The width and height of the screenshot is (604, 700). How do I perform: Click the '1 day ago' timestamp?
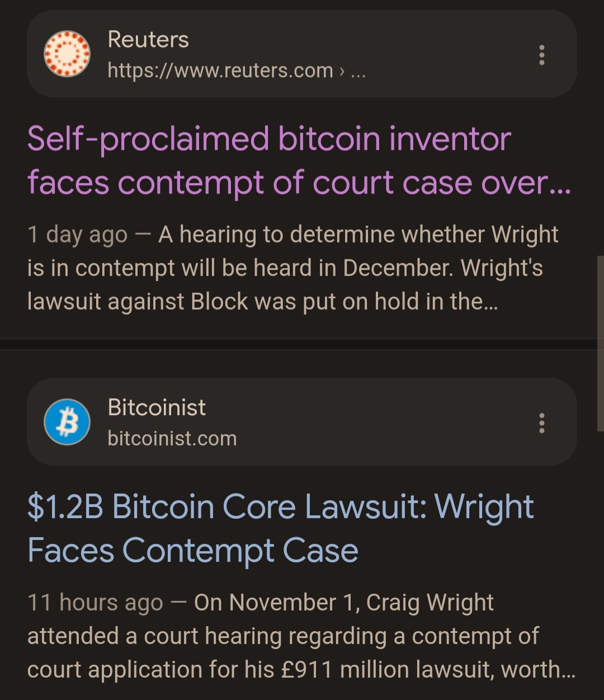77,235
